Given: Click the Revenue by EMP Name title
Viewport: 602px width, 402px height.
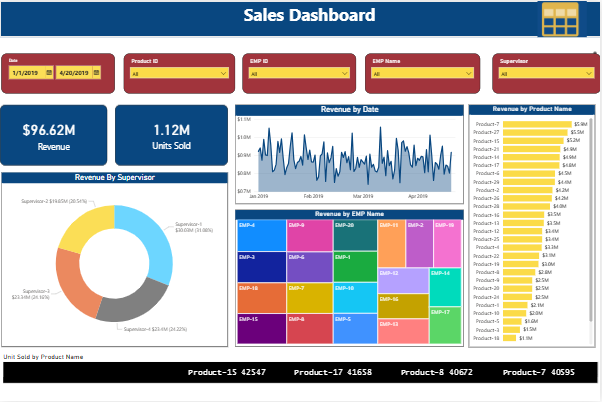Looking at the screenshot, I should click(x=349, y=214).
